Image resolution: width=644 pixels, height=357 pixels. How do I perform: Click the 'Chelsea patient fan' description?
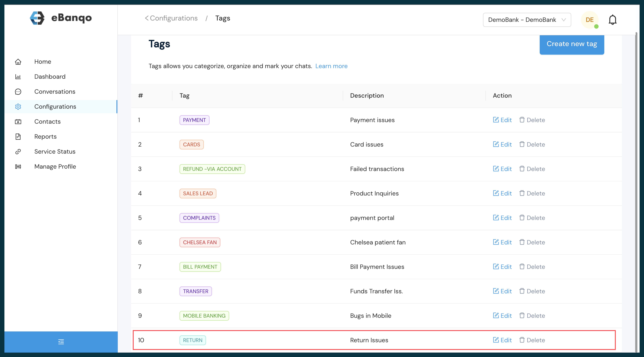click(378, 242)
